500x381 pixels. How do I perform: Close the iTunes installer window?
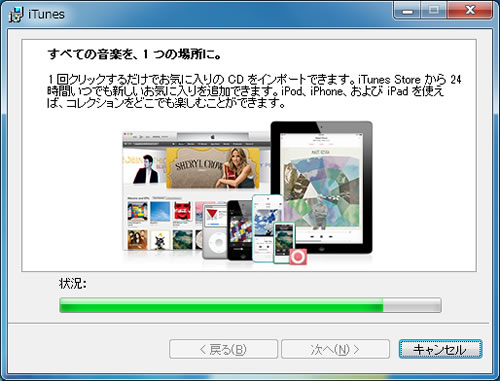click(x=470, y=10)
